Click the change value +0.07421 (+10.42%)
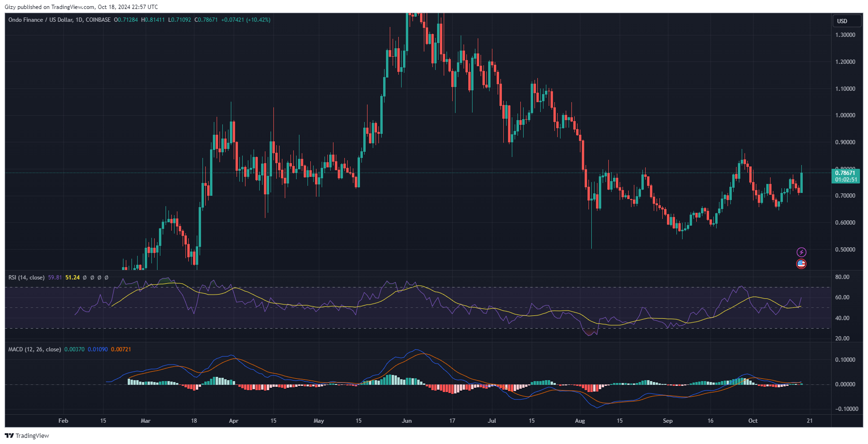This screenshot has width=868, height=444. pyautogui.click(x=246, y=20)
